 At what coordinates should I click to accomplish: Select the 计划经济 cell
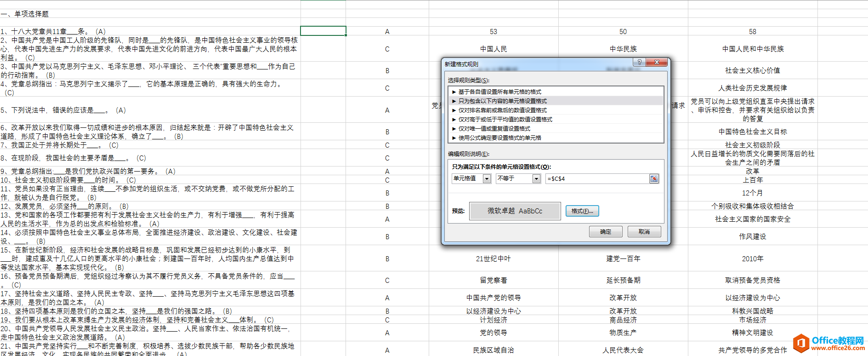(x=494, y=320)
